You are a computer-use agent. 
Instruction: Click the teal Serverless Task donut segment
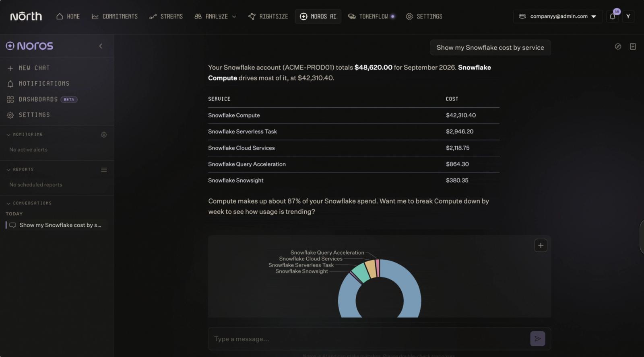(x=361, y=273)
